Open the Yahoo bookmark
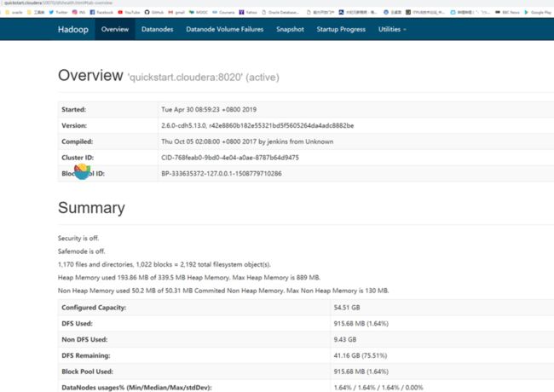 [x=248, y=12]
